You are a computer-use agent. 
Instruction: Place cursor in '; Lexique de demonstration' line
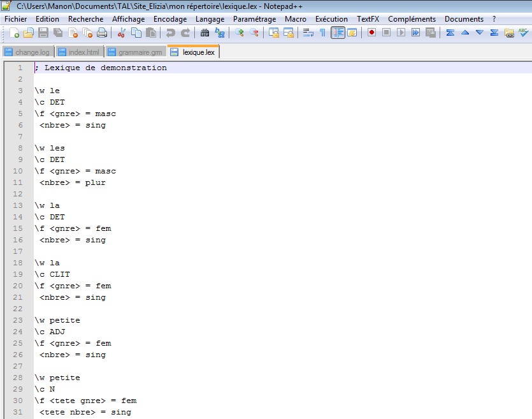(101, 68)
